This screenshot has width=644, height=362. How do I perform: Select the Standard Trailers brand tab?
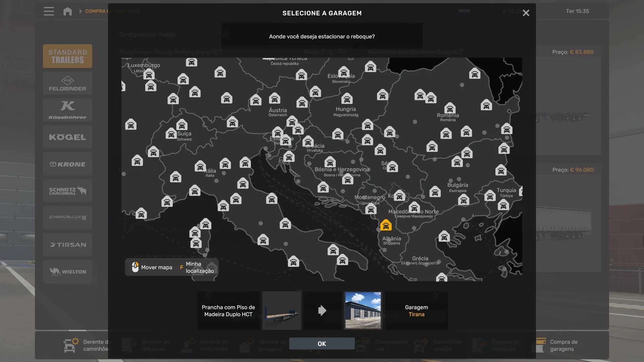(67, 56)
